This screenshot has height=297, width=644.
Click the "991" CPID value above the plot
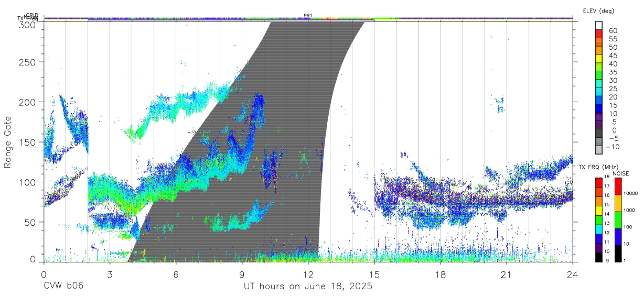308,16
